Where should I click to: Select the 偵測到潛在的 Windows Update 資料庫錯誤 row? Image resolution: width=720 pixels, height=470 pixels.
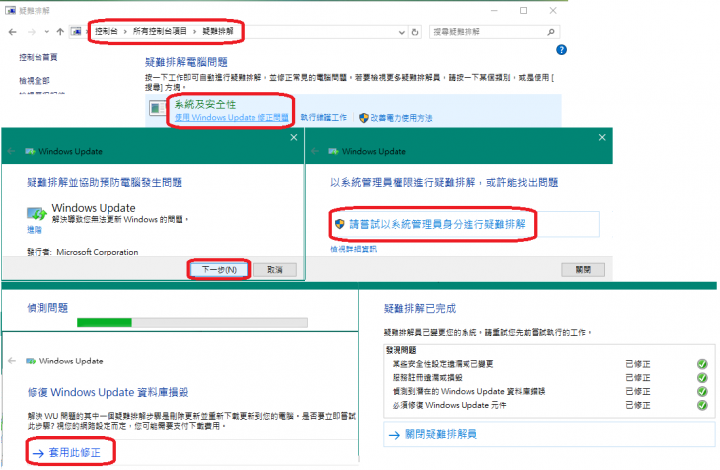(x=469, y=392)
